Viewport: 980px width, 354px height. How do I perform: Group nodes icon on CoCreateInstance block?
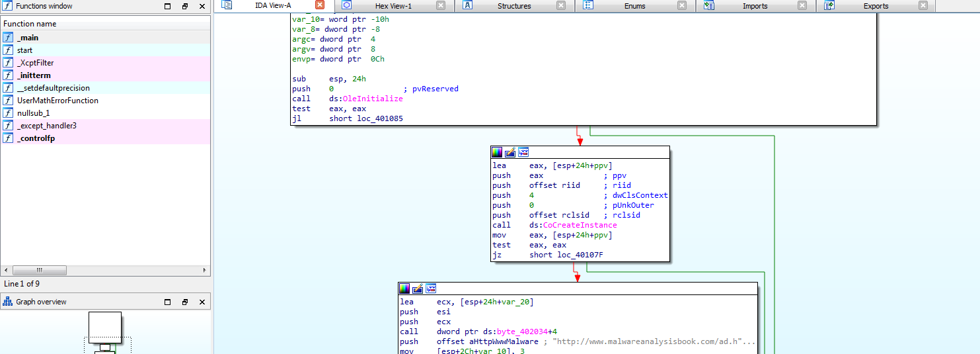523,152
